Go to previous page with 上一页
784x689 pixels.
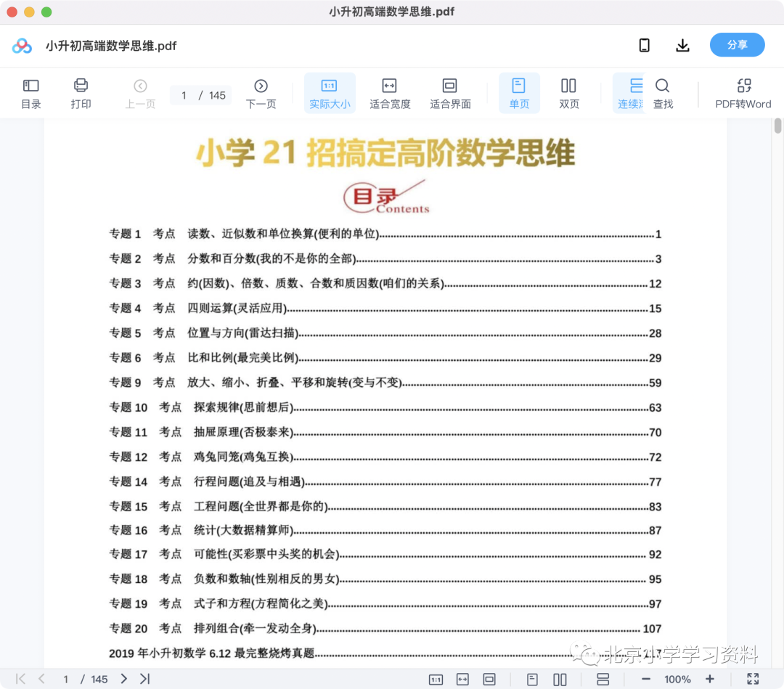pos(140,94)
